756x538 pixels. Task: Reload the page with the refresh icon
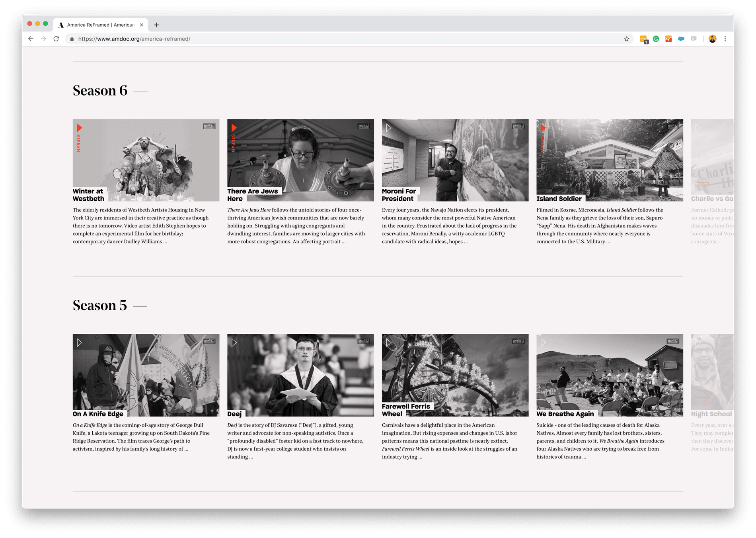[x=56, y=39]
